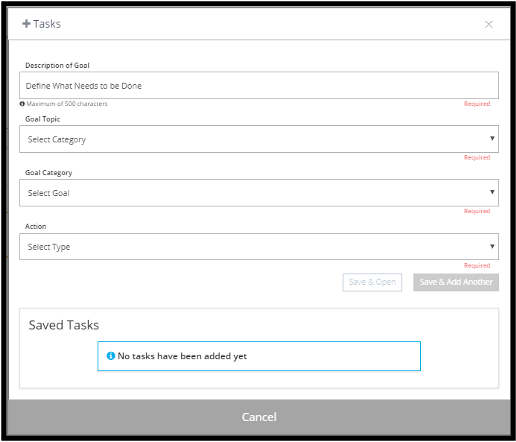The width and height of the screenshot is (516, 442).
Task: Click the Required text under Action
Action: pyautogui.click(x=477, y=266)
